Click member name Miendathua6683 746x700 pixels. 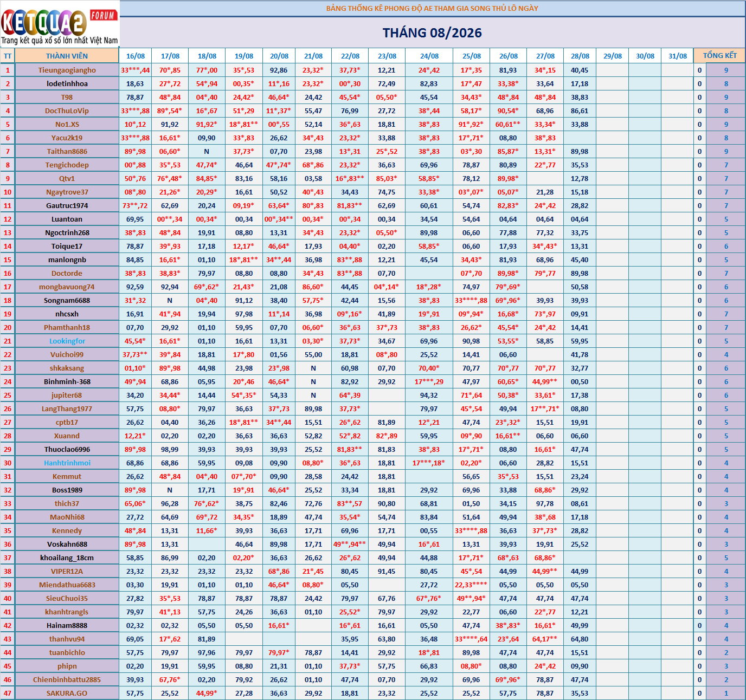[x=67, y=585]
